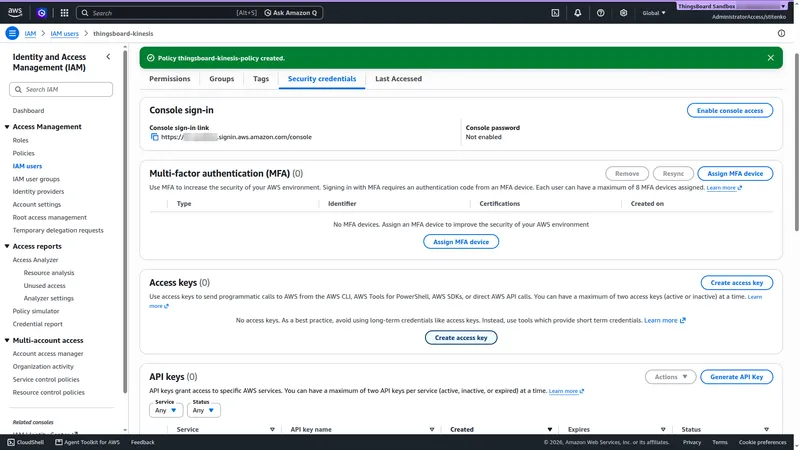The width and height of the screenshot is (800, 450).
Task: Open Policies in the sidebar
Action: point(23,153)
